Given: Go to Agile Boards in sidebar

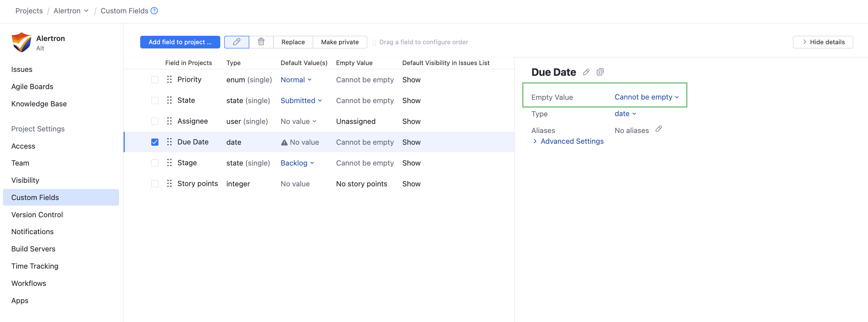Looking at the screenshot, I should pyautogui.click(x=32, y=87).
